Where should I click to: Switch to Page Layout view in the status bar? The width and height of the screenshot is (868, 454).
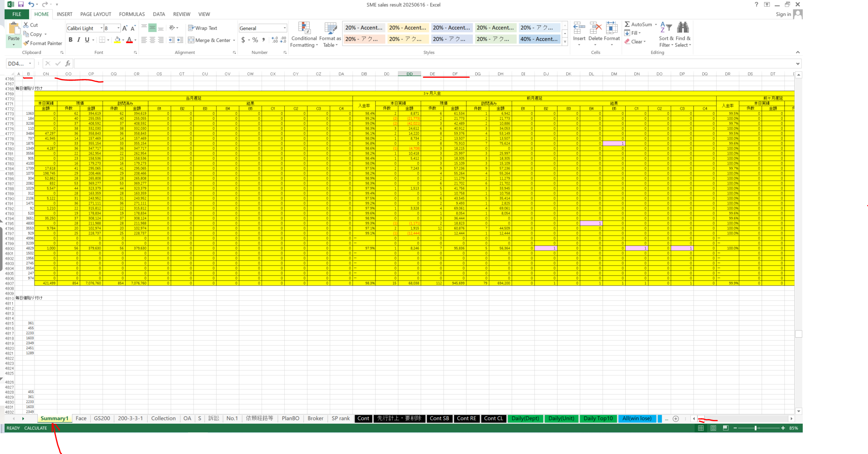pyautogui.click(x=713, y=428)
